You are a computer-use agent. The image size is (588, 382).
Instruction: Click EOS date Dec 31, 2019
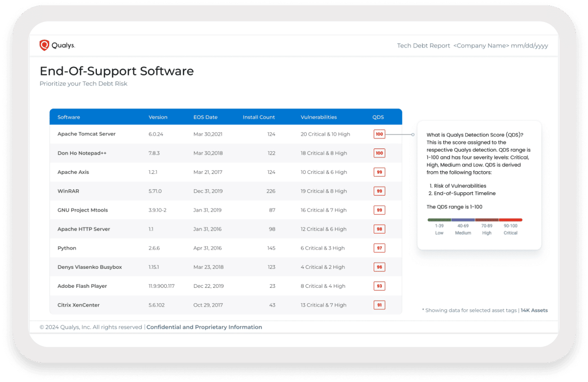[208, 191]
